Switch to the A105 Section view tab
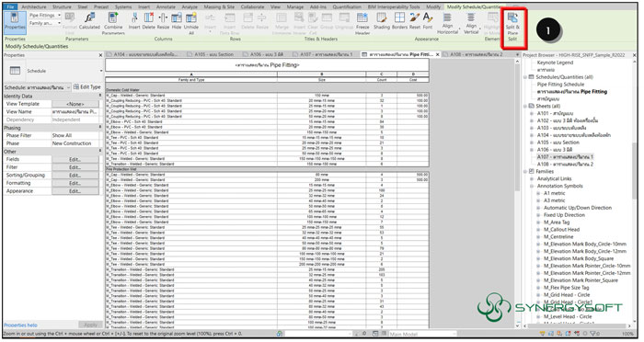 (213, 54)
